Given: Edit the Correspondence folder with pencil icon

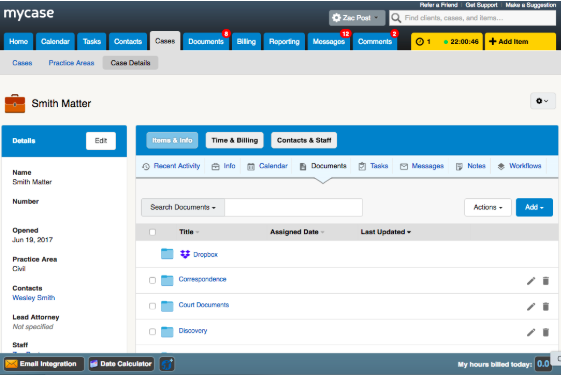Looking at the screenshot, I should tap(531, 281).
